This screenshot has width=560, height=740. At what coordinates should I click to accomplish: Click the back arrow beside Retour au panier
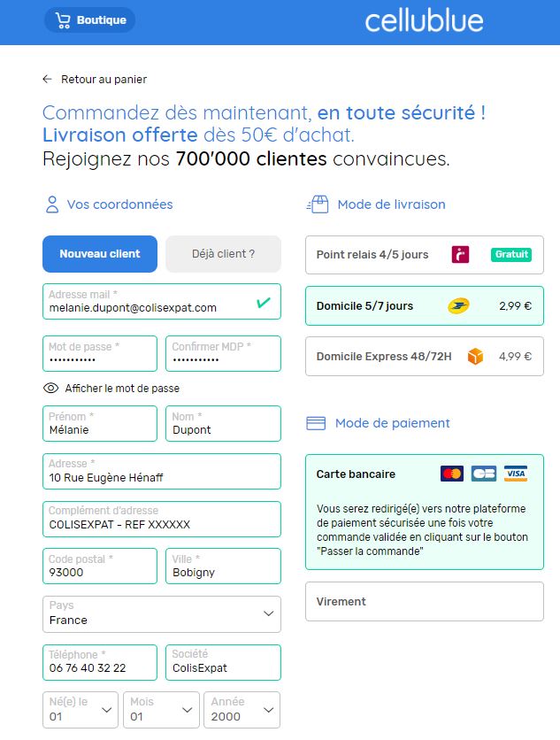point(47,79)
